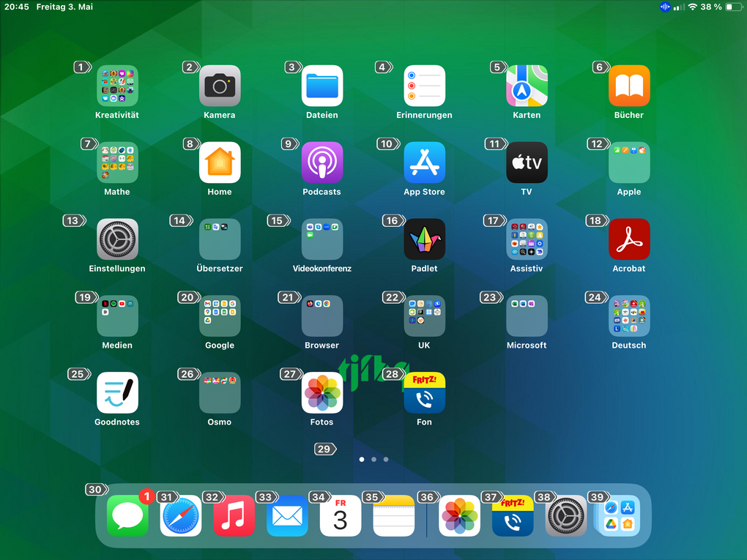Open Einstellungen on the home screen grid

pyautogui.click(x=117, y=239)
